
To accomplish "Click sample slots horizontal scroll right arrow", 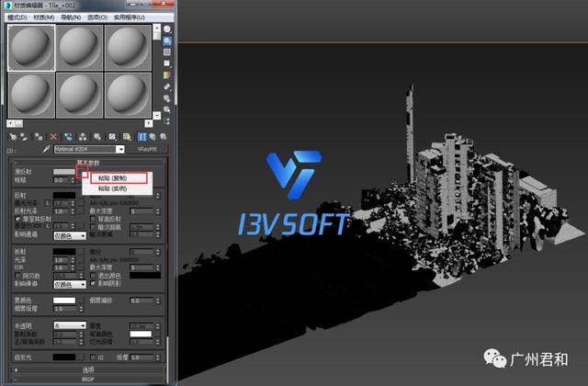I will pyautogui.click(x=149, y=123).
